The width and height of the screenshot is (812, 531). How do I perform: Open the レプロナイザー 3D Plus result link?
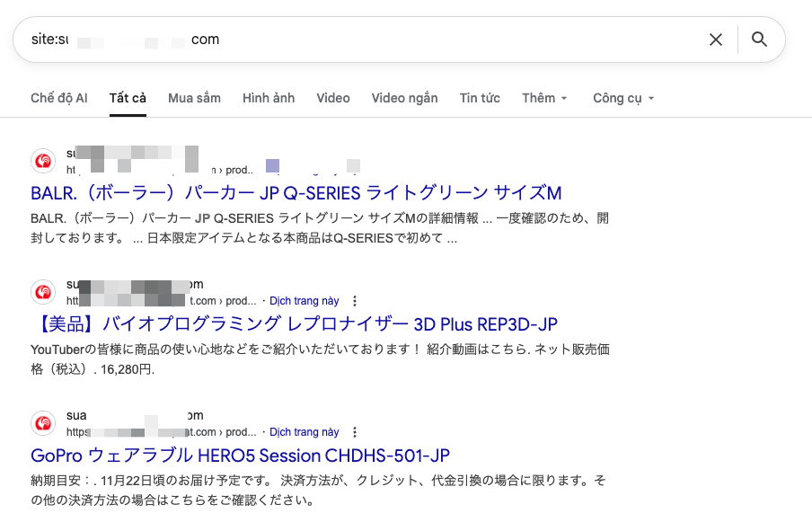(307, 324)
